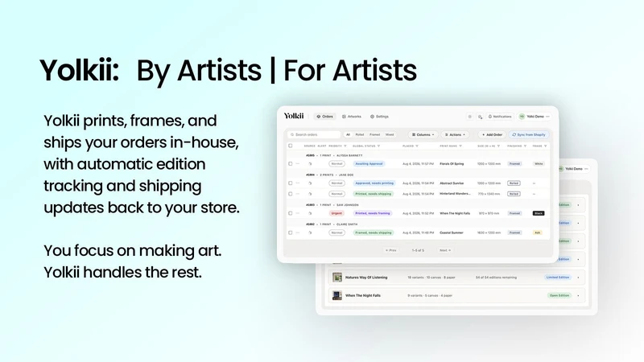Click the source icon in Florals Of Spring row
Screen dimensions: 644x362
[310, 164]
